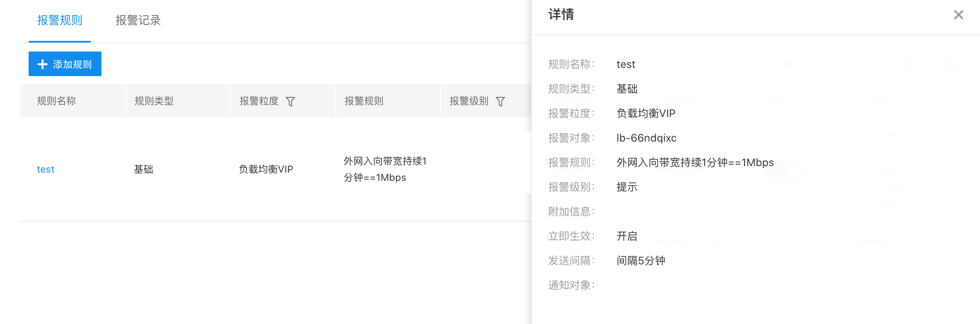The image size is (980, 324).
Task: Click the 报警粒度 column header text
Action: 259,101
